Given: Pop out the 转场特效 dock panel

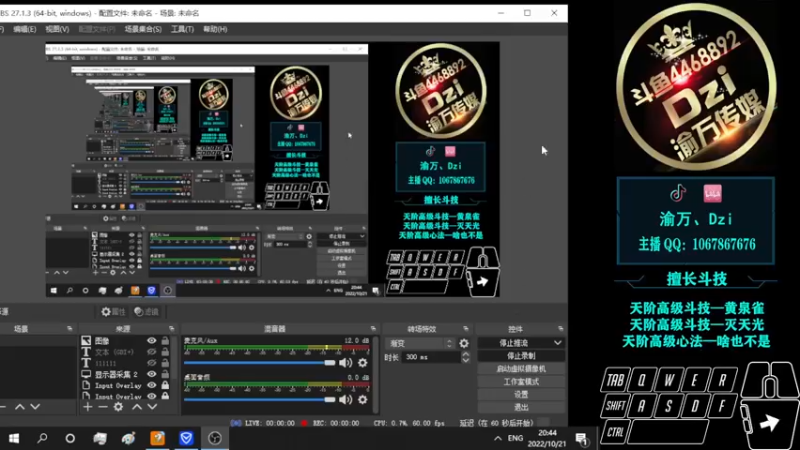Looking at the screenshot, I should 465,329.
